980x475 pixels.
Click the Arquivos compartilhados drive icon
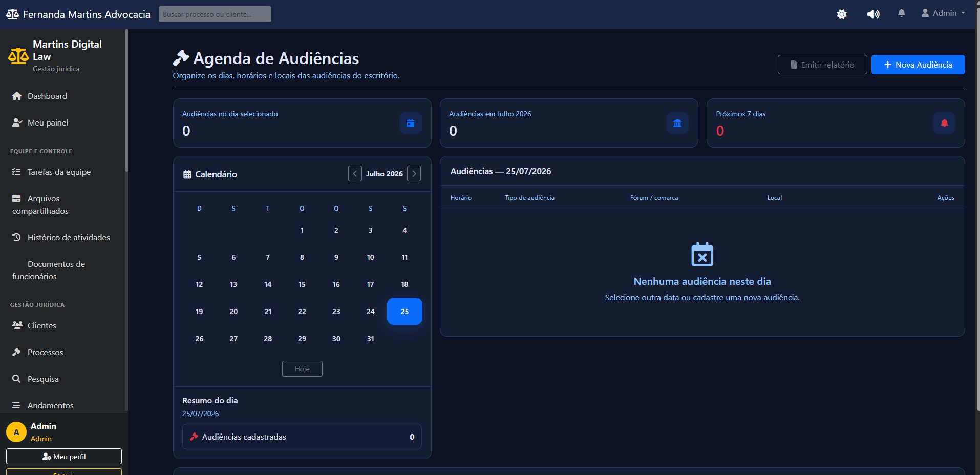coord(16,198)
